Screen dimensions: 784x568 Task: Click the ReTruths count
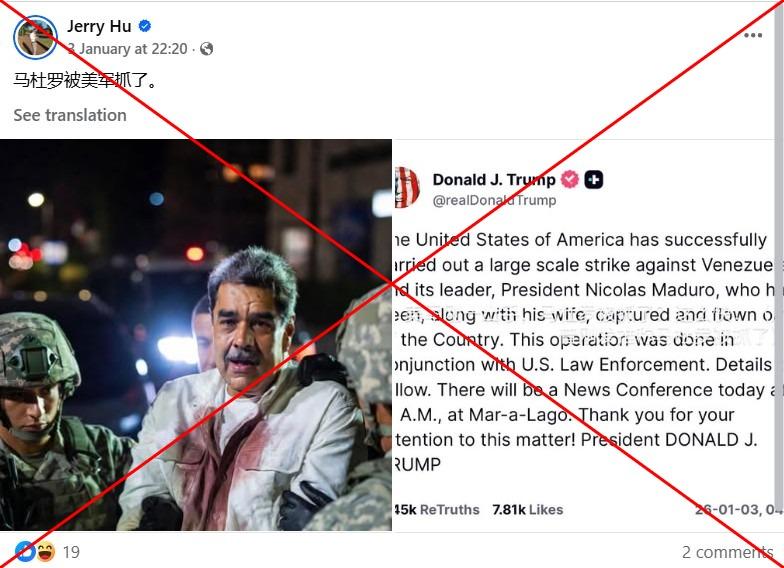tap(438, 510)
